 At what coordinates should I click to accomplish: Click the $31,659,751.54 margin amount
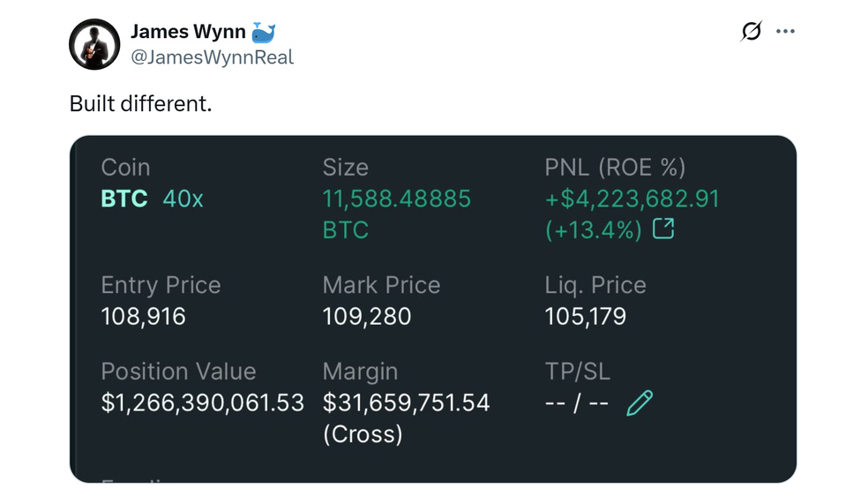[406, 402]
